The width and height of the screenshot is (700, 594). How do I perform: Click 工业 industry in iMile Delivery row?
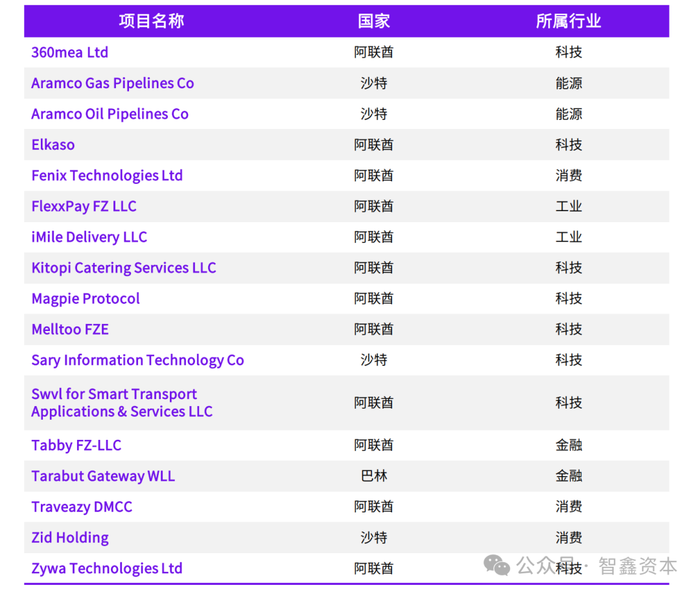(x=569, y=238)
